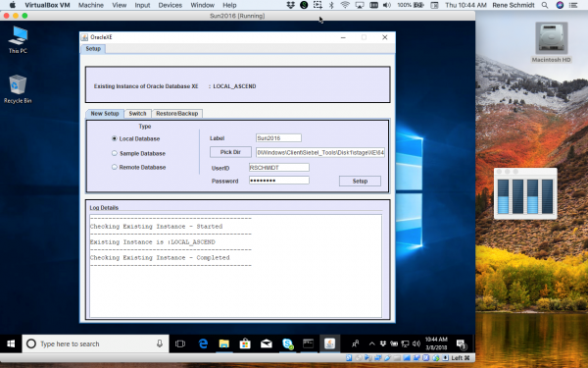This screenshot has width=588, height=368.
Task: Open the Wi-Fi menu in the menu bar
Action: coord(345,5)
